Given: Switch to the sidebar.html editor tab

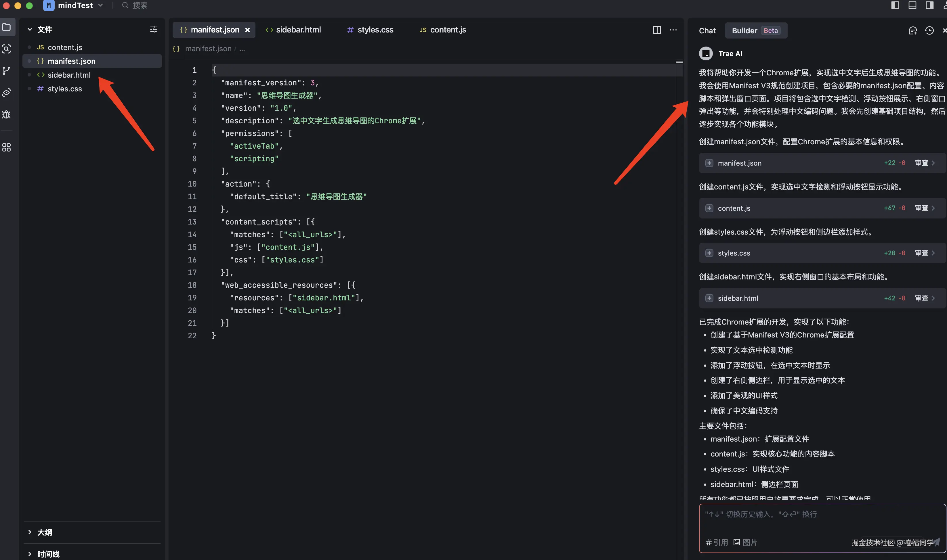Looking at the screenshot, I should point(294,30).
